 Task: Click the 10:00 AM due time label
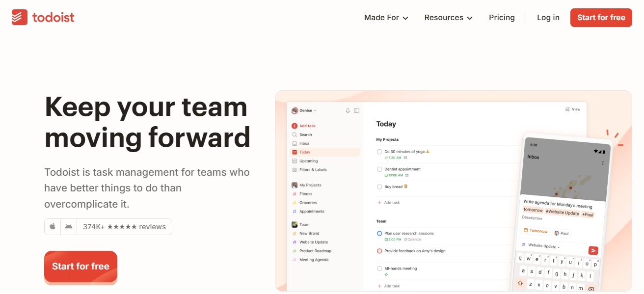(x=394, y=175)
